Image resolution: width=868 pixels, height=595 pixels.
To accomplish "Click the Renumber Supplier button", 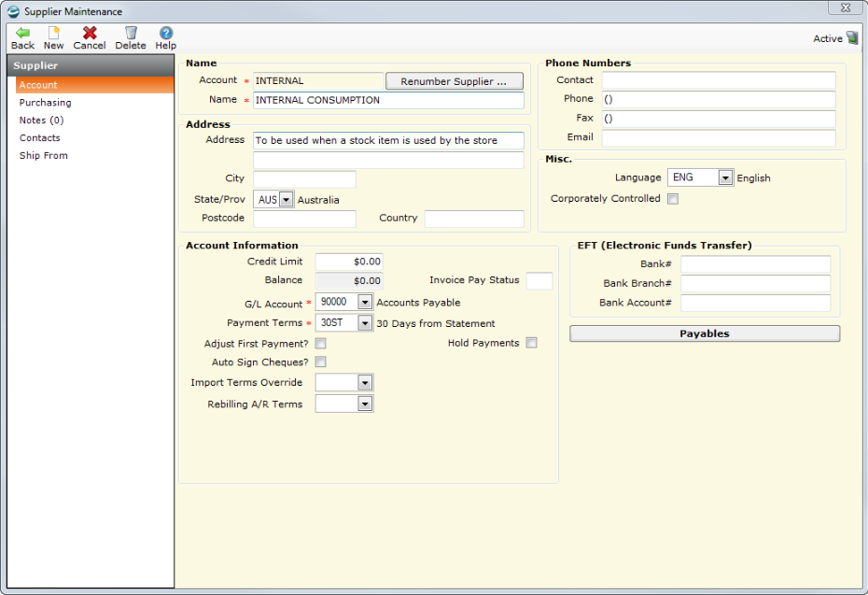I will (454, 81).
